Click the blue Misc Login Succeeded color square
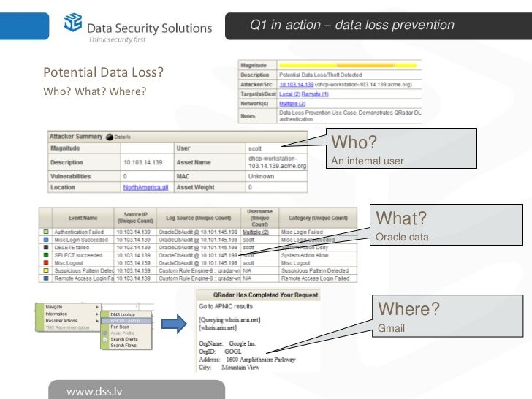The image size is (532, 399). (x=46, y=240)
